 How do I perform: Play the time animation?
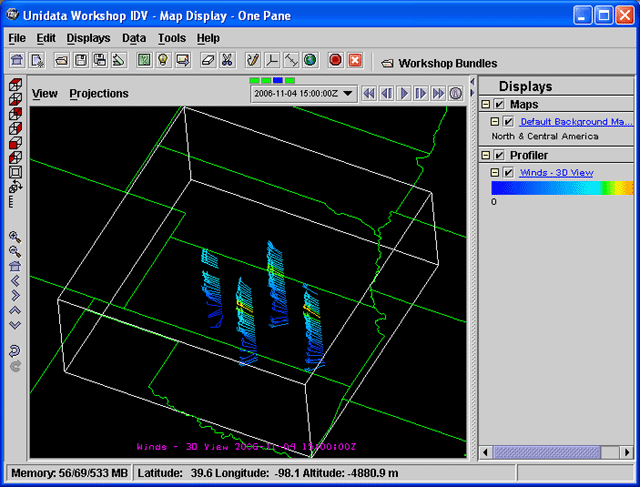click(x=404, y=93)
